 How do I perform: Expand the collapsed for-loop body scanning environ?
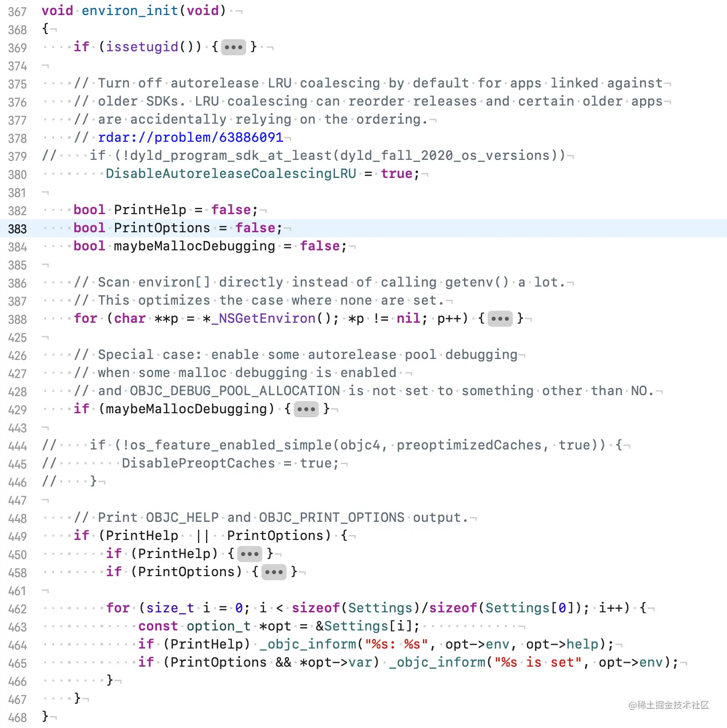[x=500, y=318]
